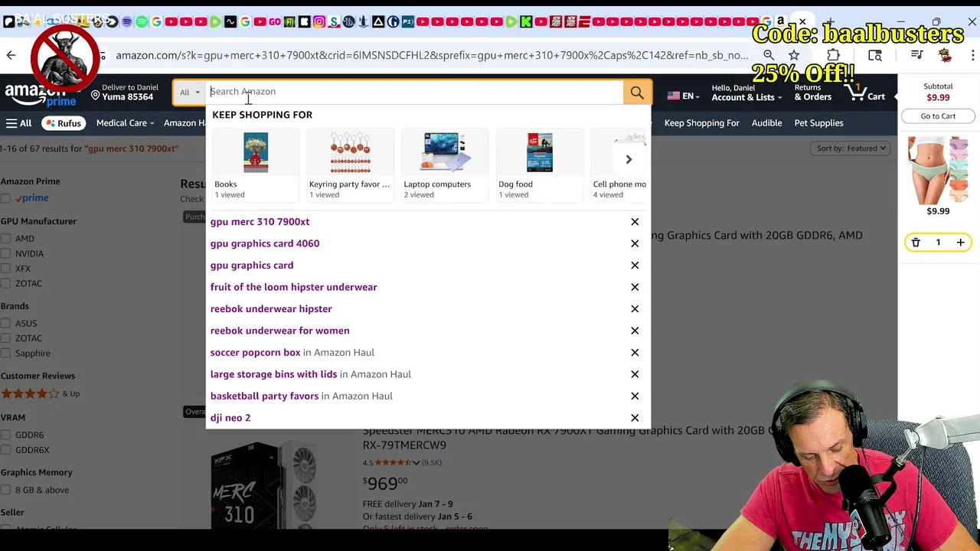Open the All search category dropdown
980x551 pixels.
(189, 93)
